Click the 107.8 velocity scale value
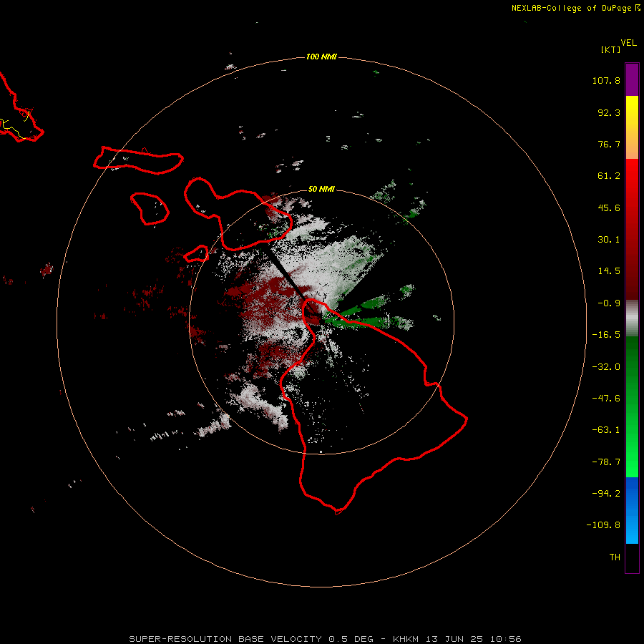 pos(606,80)
